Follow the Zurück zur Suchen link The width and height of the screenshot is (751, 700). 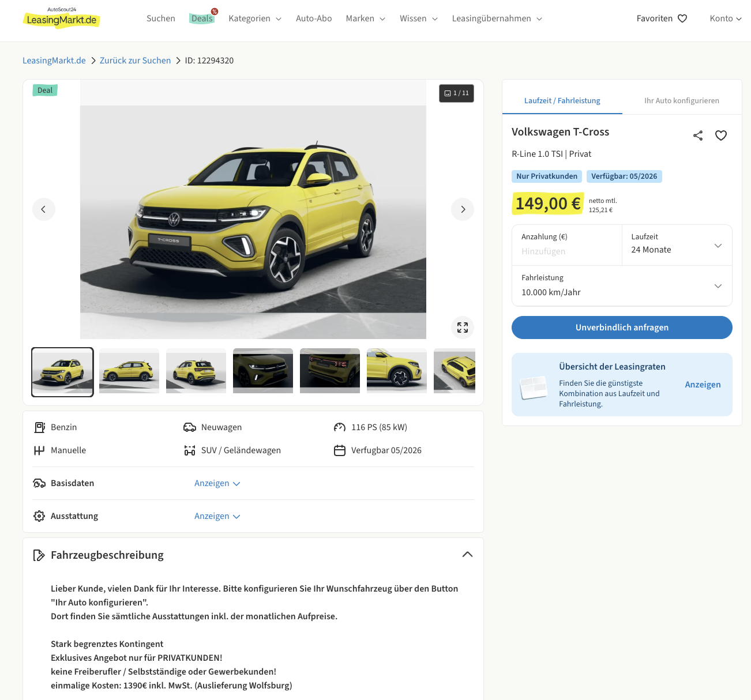[x=135, y=61]
